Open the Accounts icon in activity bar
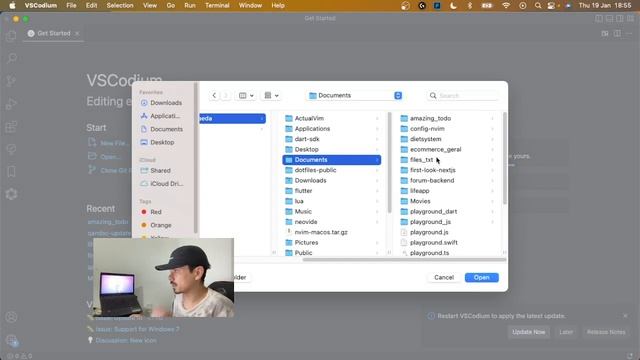Screen dimensions: 640x360 [x=11, y=317]
